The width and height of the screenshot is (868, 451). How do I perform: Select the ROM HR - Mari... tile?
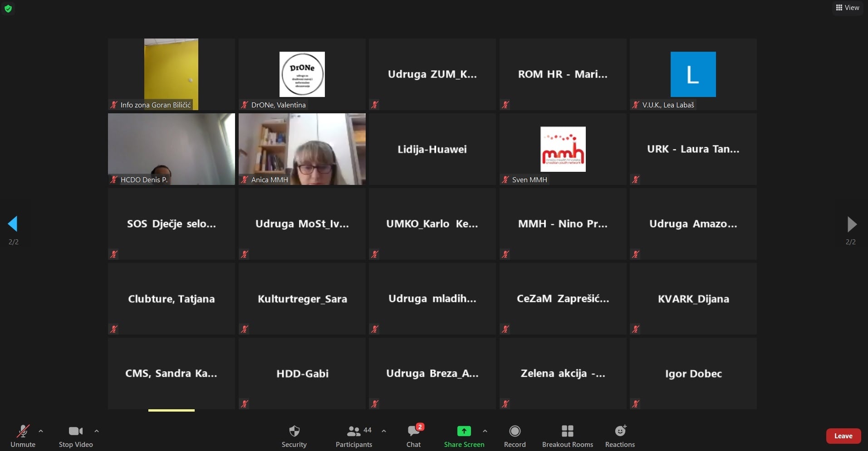coord(563,74)
